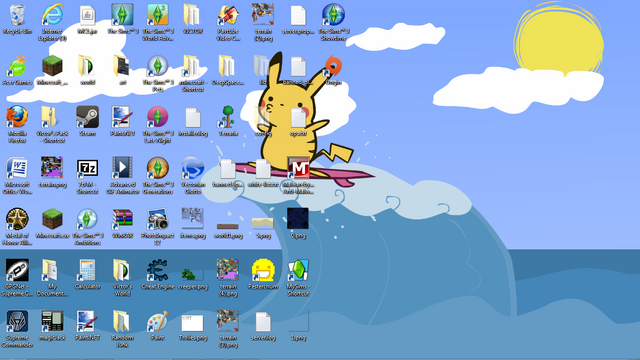Open the Acer Games shortcut
The height and width of the screenshot is (360, 640).
coord(17,66)
